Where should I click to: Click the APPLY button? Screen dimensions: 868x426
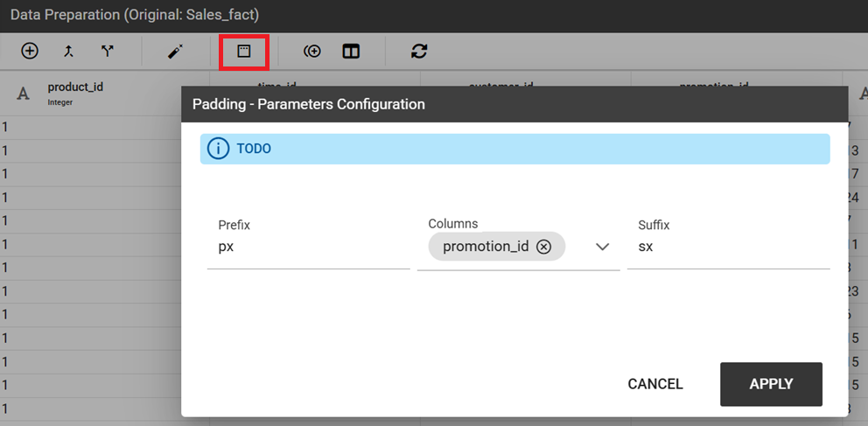click(771, 384)
